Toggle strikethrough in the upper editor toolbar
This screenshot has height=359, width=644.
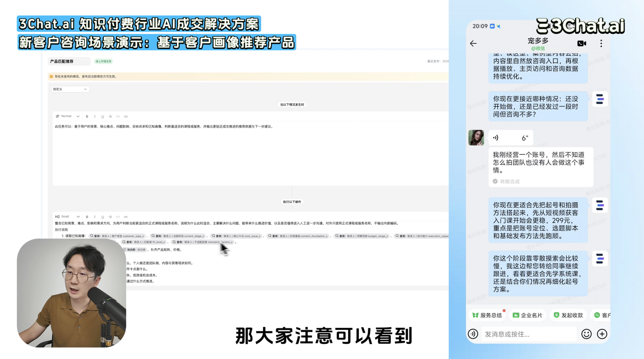[110, 116]
